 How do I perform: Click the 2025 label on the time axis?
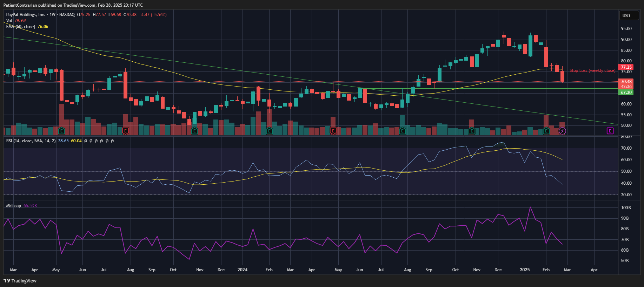pos(525,270)
